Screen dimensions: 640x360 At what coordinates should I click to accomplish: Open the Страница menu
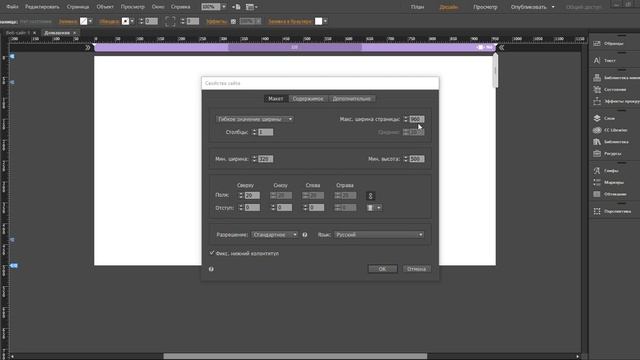point(78,7)
